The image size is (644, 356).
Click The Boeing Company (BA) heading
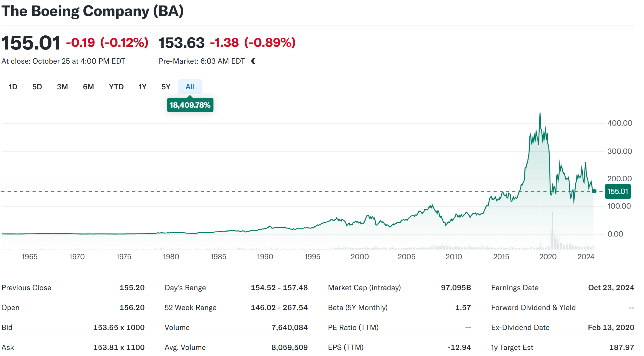[x=92, y=11]
